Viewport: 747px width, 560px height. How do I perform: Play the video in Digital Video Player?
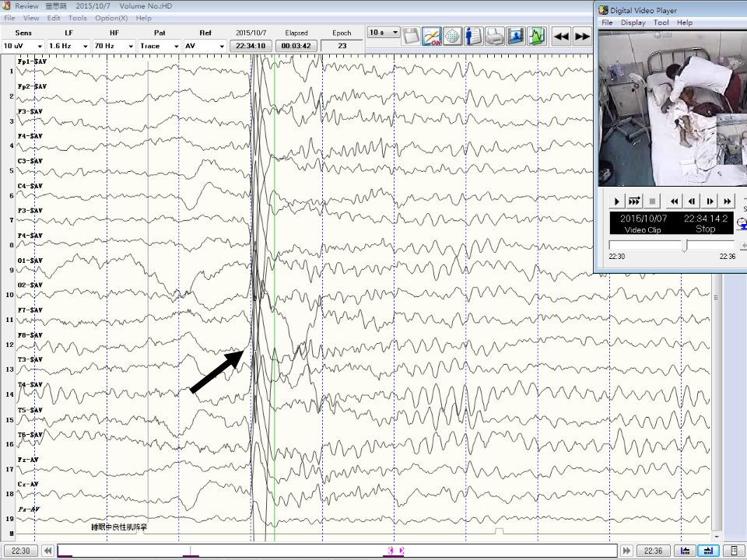tap(616, 201)
